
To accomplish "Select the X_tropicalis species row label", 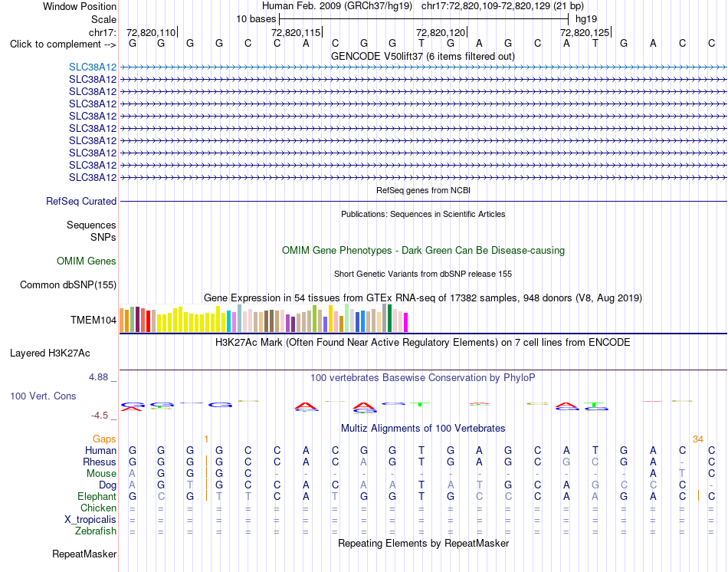I will [x=90, y=520].
